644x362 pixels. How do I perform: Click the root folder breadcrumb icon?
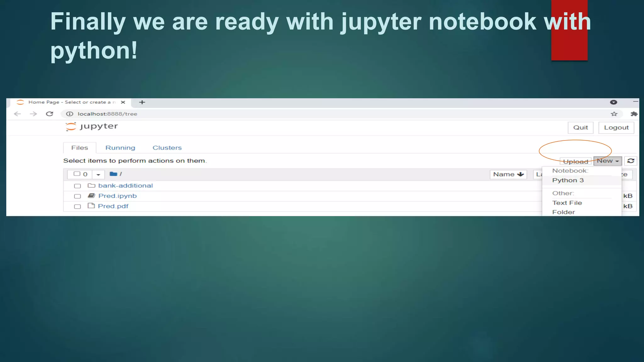point(113,174)
